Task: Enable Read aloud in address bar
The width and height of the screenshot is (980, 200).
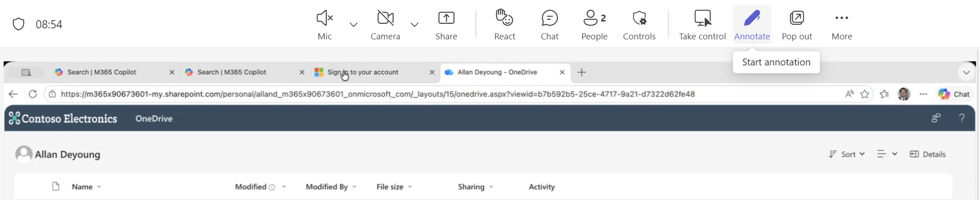Action: (x=849, y=94)
